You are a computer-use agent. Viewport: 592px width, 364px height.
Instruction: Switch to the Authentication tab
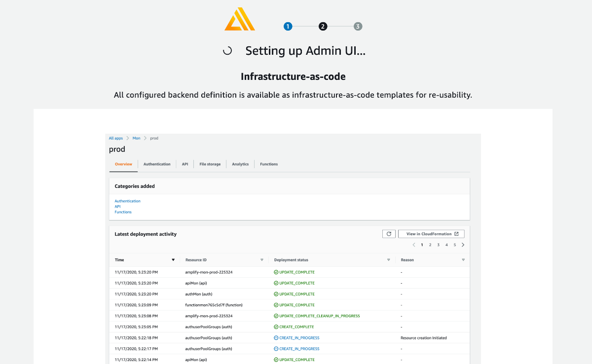click(157, 164)
